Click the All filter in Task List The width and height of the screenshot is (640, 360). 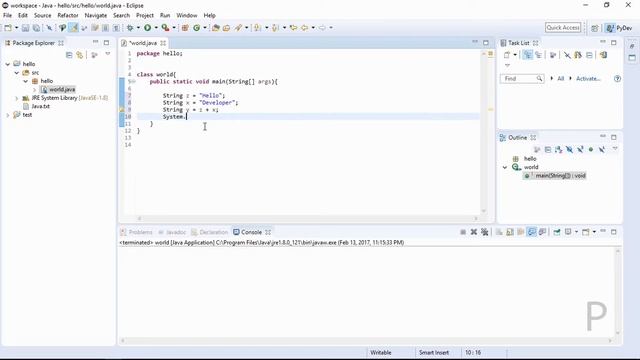click(x=560, y=78)
